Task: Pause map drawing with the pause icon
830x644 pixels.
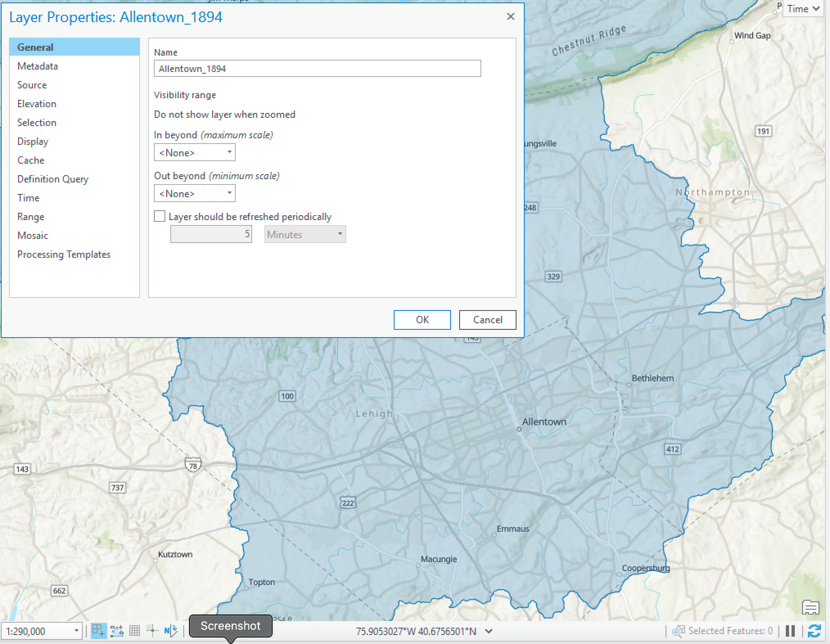Action: [790, 630]
